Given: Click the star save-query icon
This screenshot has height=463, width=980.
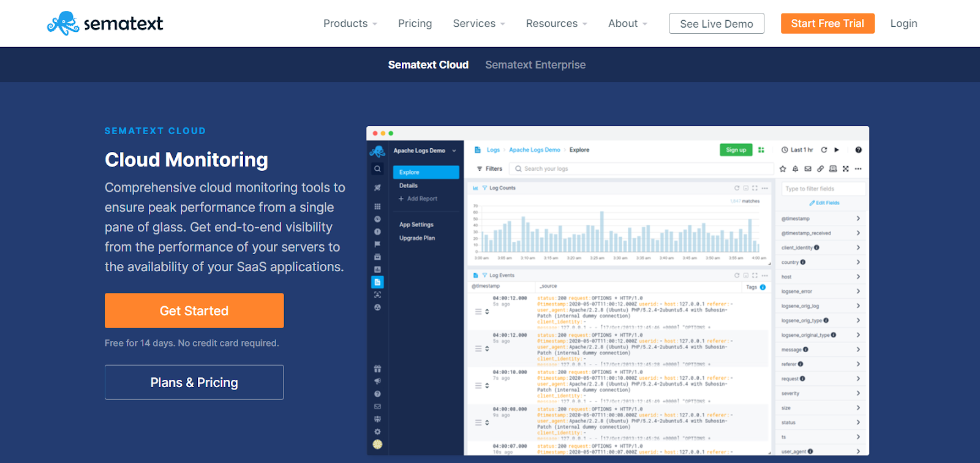Looking at the screenshot, I should click(783, 169).
